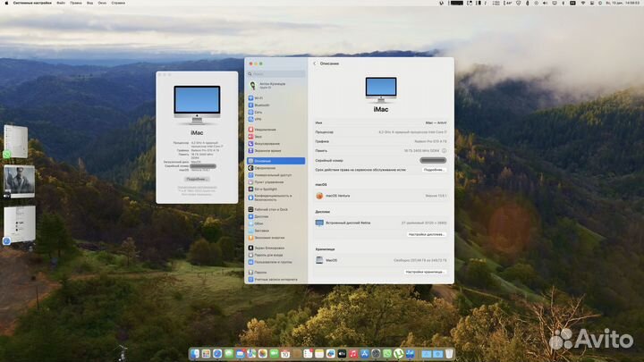Click the info icon beside Память
The height and width of the screenshot is (362, 644).
[x=444, y=151]
